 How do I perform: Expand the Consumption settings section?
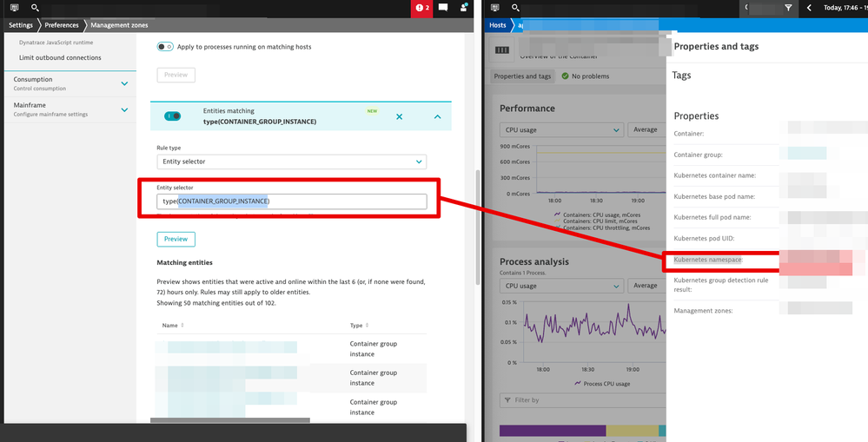124,83
